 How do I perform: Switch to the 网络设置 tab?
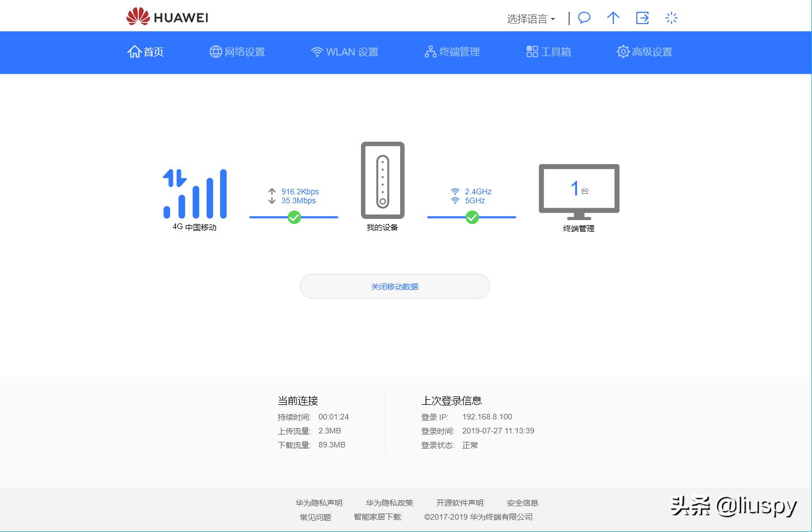click(x=237, y=52)
